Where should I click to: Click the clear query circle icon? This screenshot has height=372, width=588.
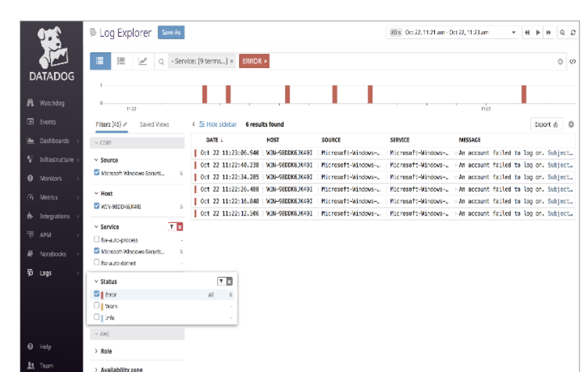(x=560, y=62)
